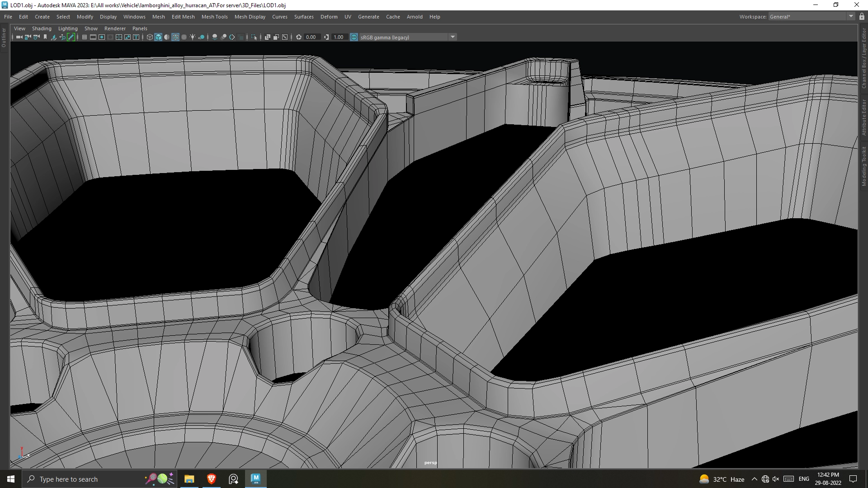868x488 pixels.
Task: Open sRGB gamma view transform dropdown
Action: coord(453,37)
